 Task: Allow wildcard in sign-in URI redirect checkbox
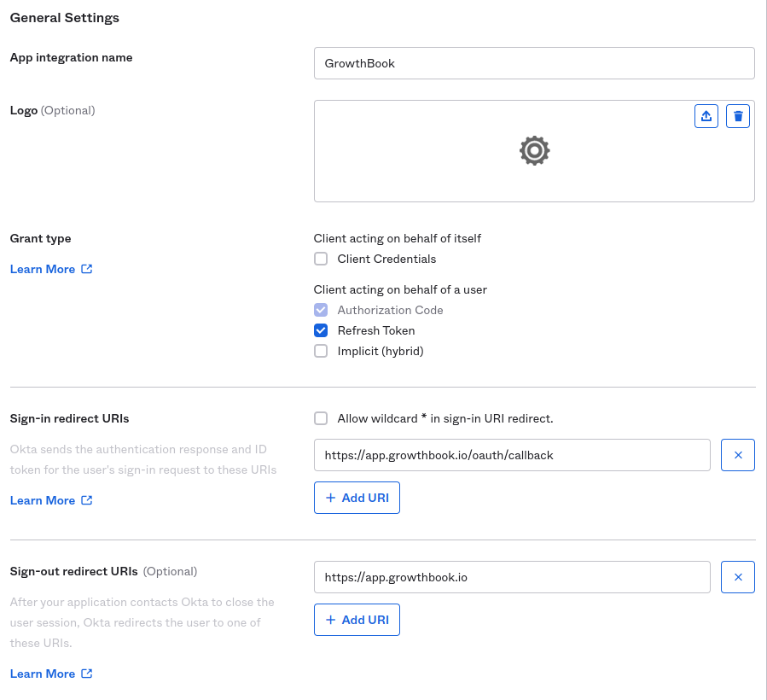pyautogui.click(x=321, y=418)
